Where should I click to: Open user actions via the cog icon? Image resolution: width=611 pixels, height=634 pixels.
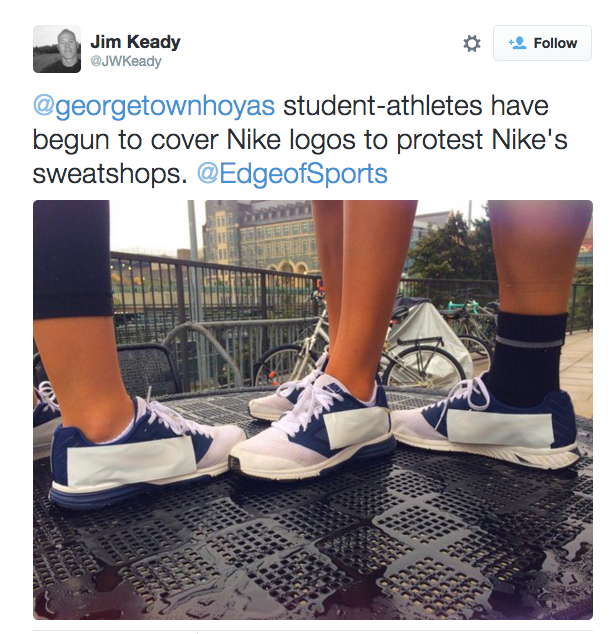[x=471, y=43]
